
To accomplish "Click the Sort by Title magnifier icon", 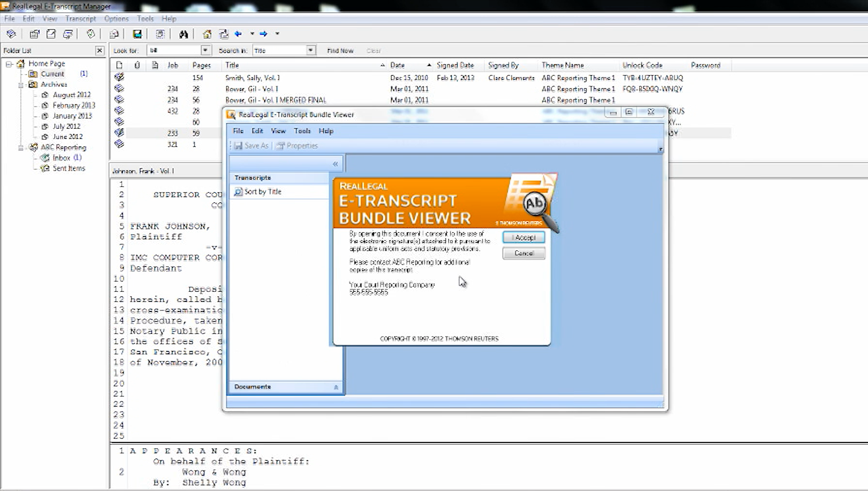I will point(238,192).
